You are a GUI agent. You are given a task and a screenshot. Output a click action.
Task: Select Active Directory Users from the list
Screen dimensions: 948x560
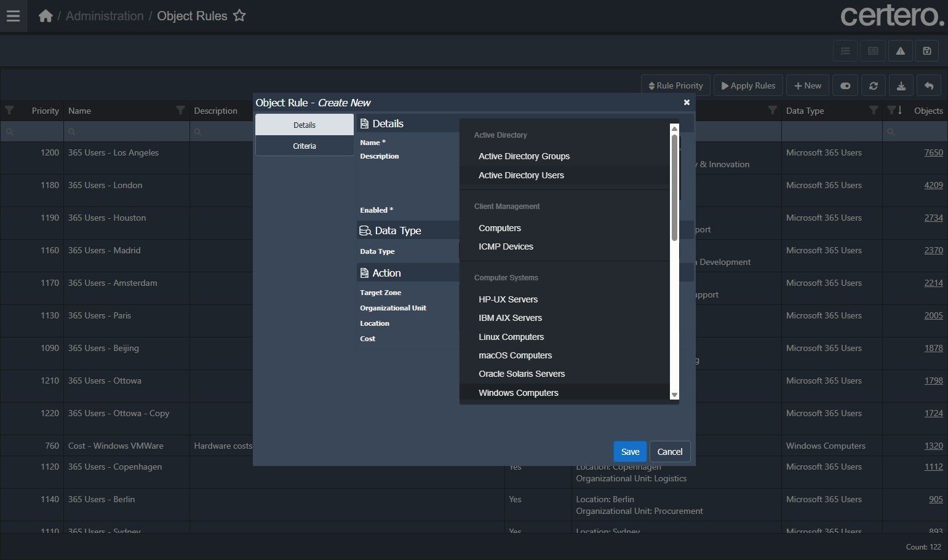(x=521, y=175)
